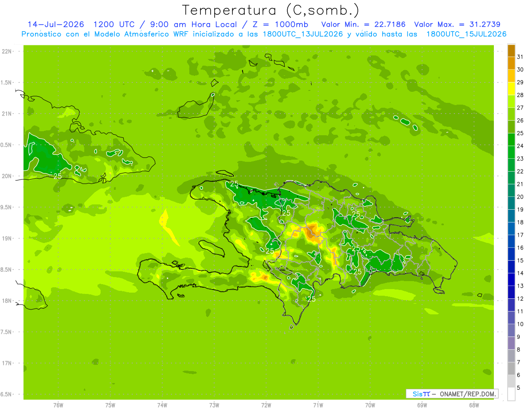Click longitude label "68W"

click(x=474, y=405)
